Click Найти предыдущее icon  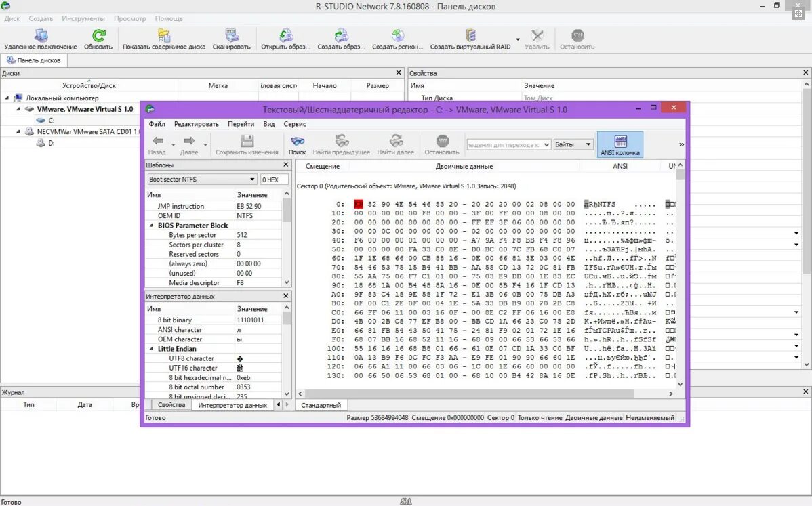[341, 141]
